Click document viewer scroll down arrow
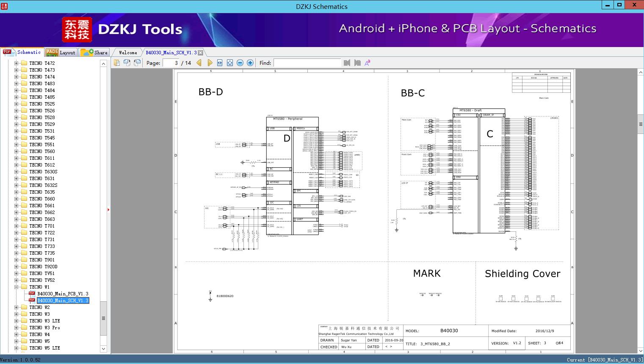644x364 pixels. click(641, 351)
